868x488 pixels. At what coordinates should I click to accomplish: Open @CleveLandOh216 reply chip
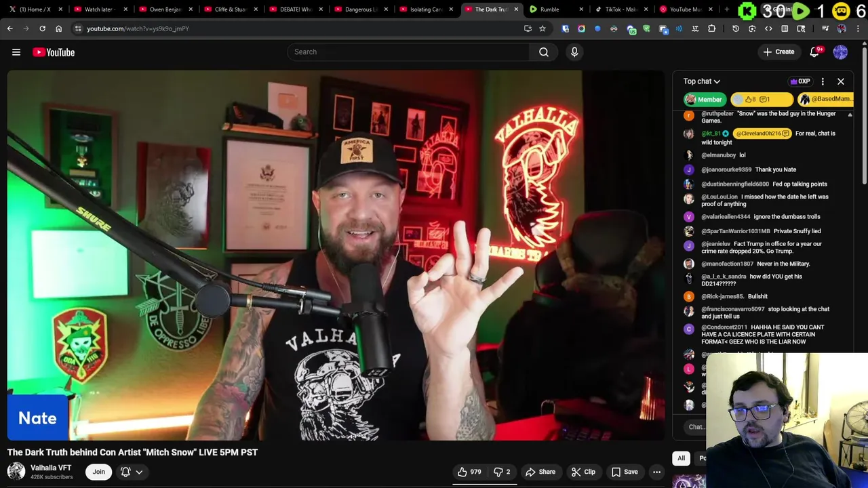tap(762, 134)
